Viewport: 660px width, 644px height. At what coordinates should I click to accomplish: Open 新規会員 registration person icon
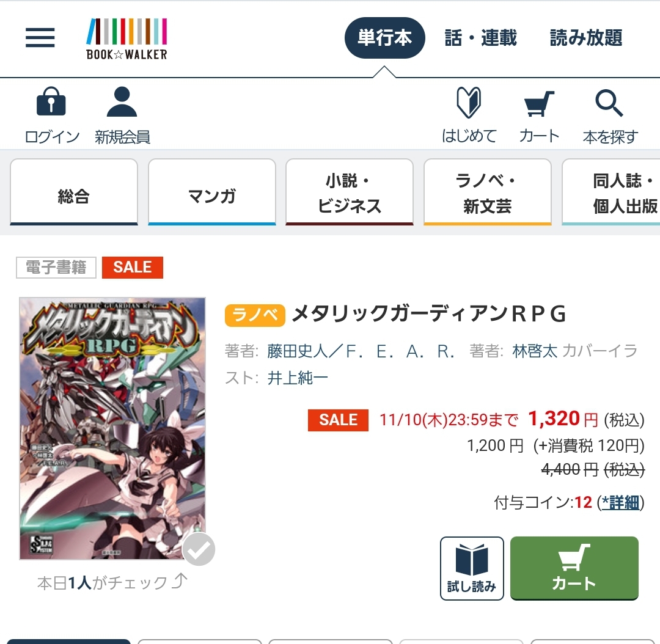(x=122, y=101)
